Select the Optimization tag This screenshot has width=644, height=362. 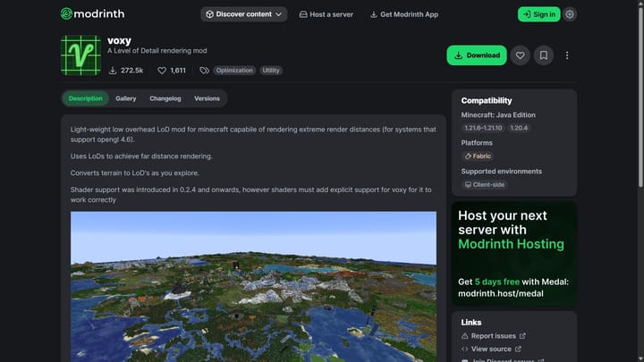pos(234,71)
